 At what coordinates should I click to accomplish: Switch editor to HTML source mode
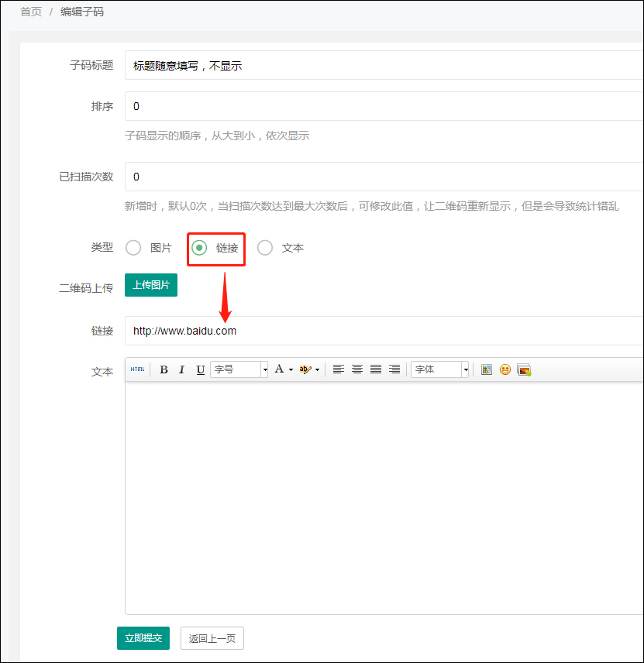[137, 369]
